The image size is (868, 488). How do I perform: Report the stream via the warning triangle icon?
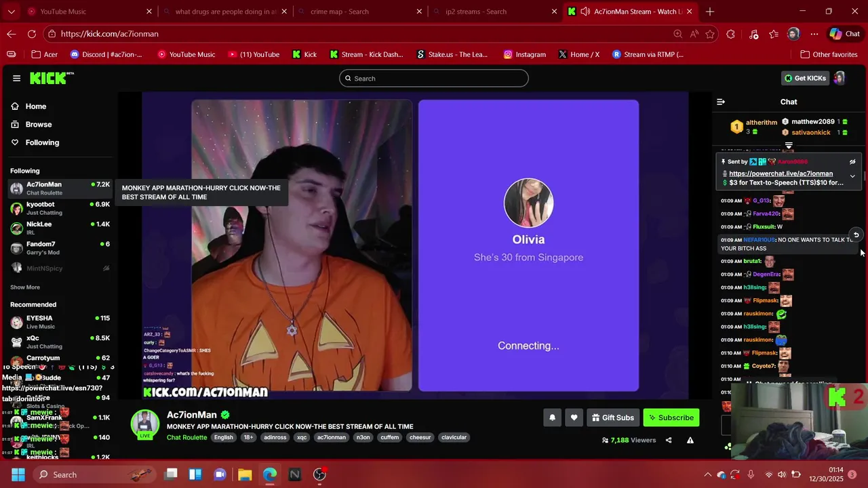[x=690, y=440]
